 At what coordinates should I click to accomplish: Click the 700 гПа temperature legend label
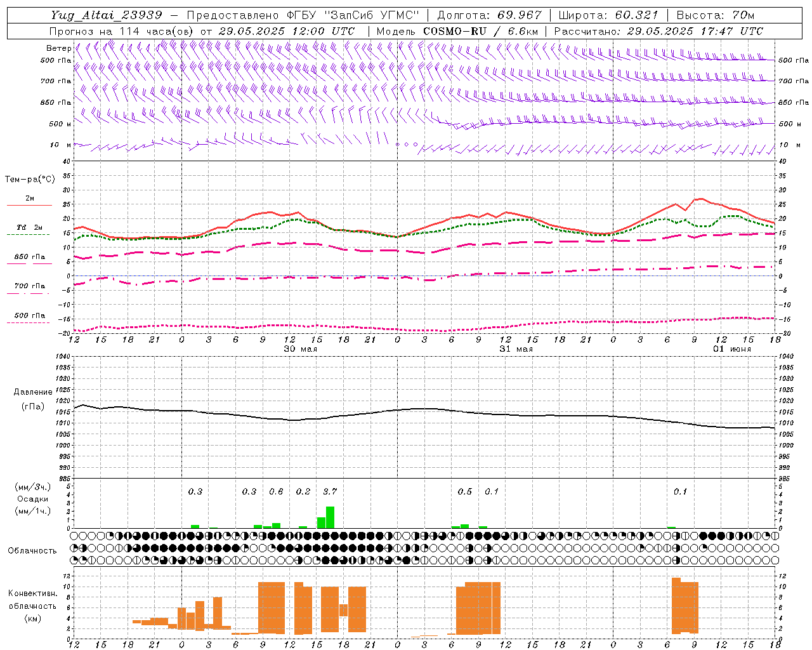click(x=30, y=286)
